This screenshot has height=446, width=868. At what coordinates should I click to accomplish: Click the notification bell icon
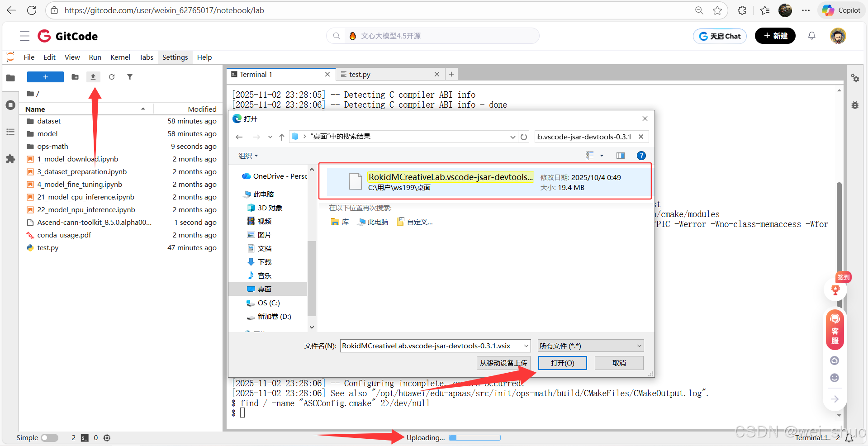pos(812,36)
